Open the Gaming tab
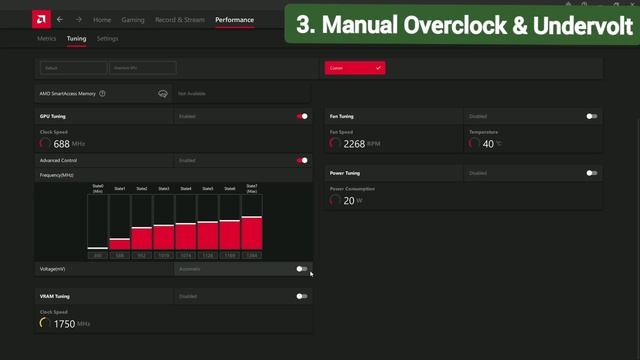Screen dimensions: 640x360 [133, 20]
